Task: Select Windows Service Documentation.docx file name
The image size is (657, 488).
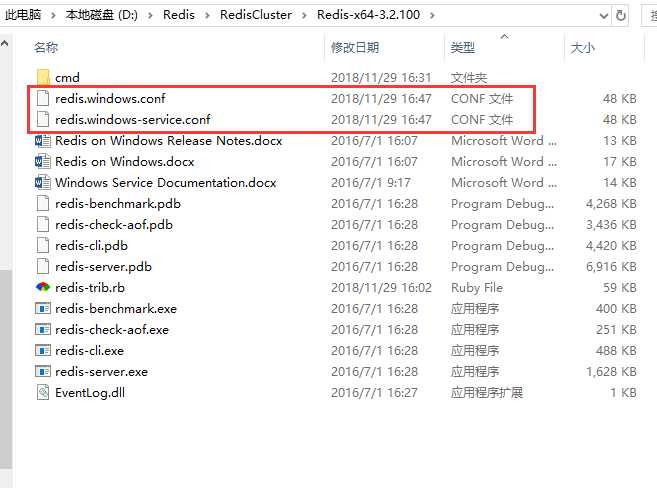Action: coord(166,183)
